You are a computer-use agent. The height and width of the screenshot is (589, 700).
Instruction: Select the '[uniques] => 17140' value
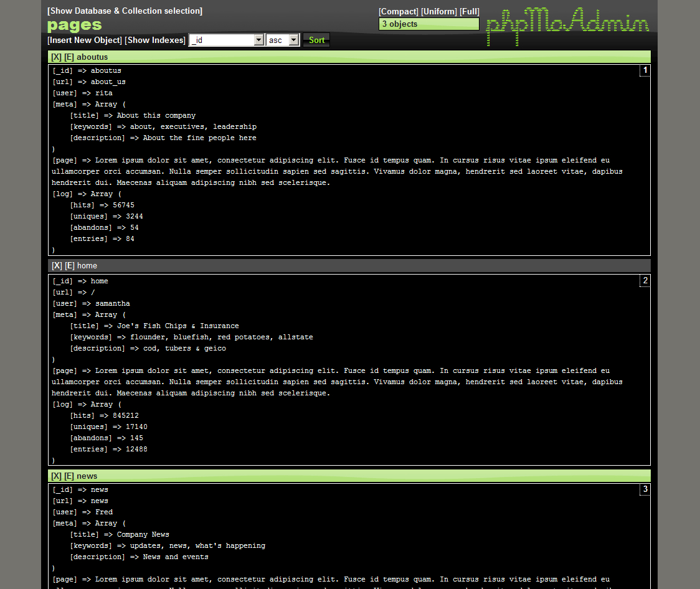point(109,427)
